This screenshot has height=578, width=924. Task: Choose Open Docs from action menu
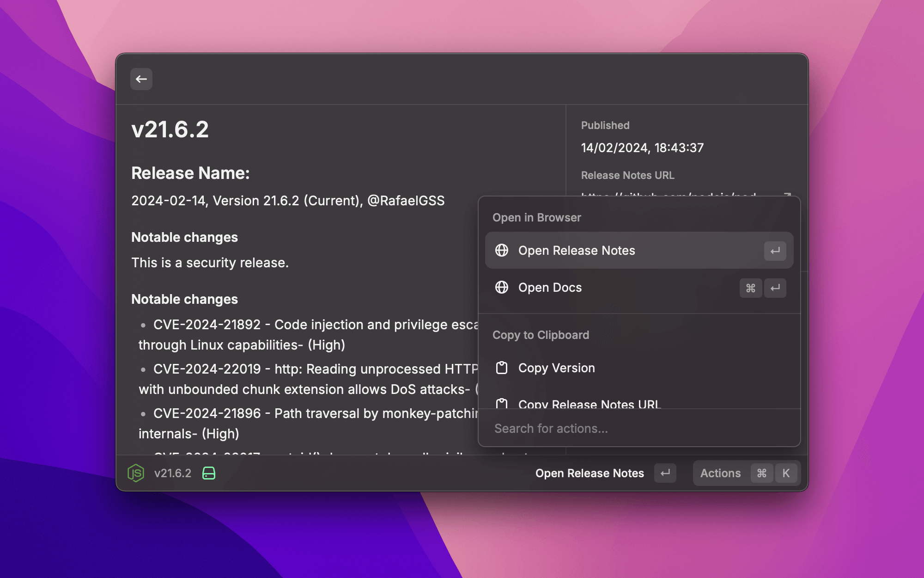click(x=550, y=287)
